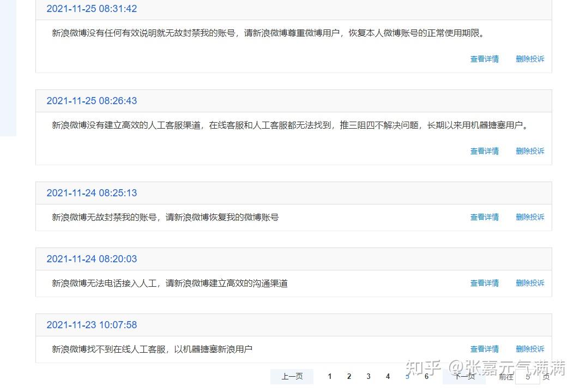View details of the 08:26:43 complaint
Screen dimensions: 580x392
tap(484, 151)
